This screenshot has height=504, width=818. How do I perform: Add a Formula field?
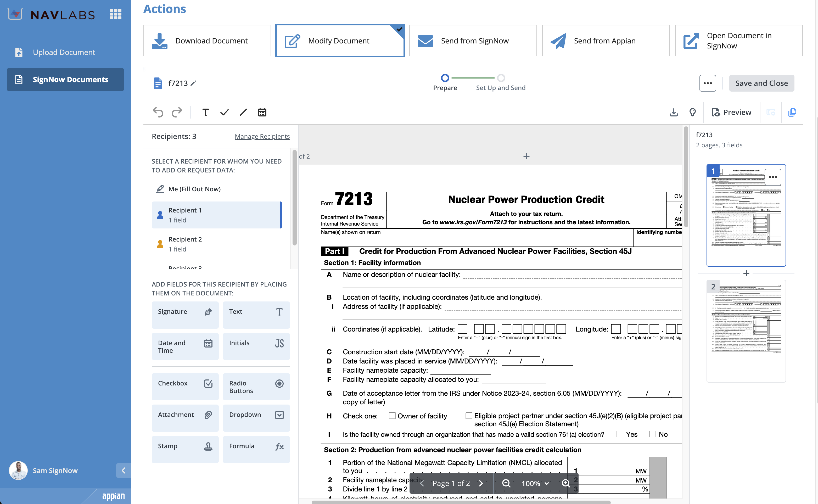click(x=256, y=449)
